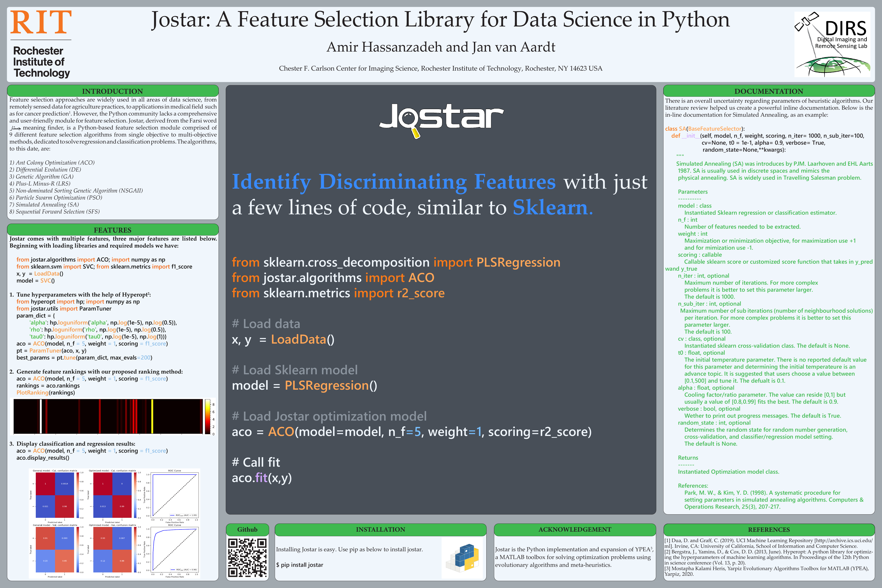Select the INTRODUCTION section header
Screen dimensions: 882x588
113,91
